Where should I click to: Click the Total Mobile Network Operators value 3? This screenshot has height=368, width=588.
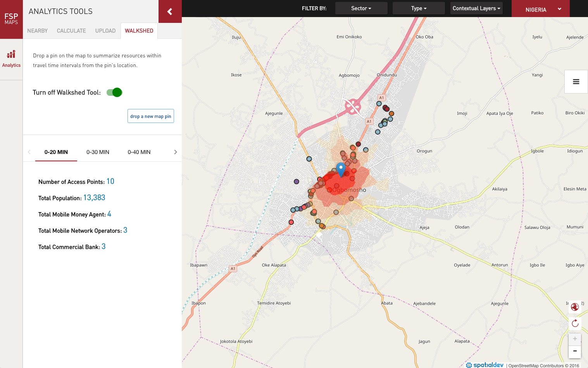pos(125,230)
